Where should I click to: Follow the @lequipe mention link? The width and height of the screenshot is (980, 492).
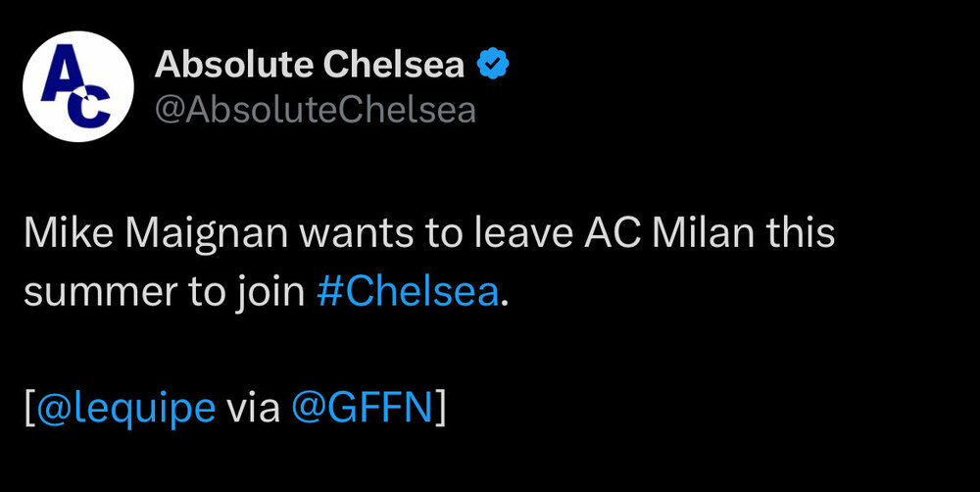click(x=126, y=409)
